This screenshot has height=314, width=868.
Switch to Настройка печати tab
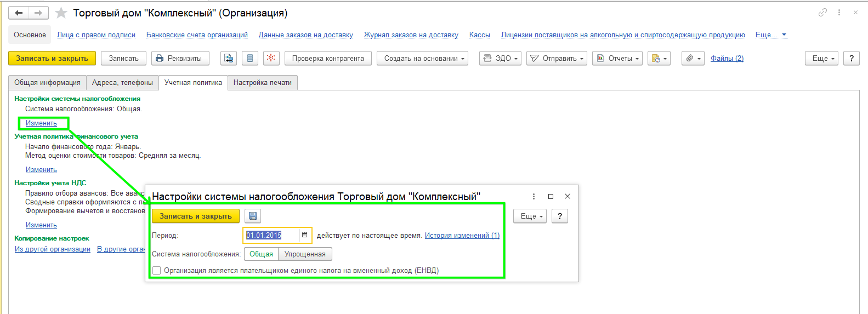263,82
